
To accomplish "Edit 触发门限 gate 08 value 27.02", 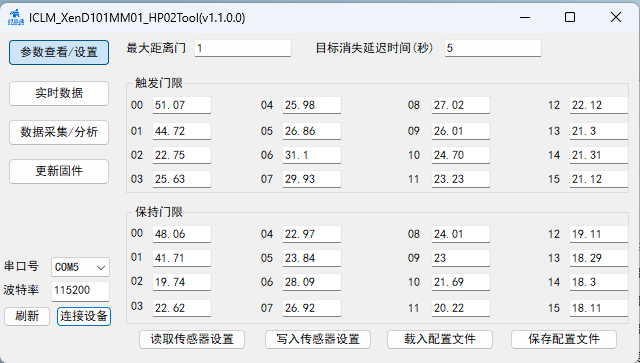I will coord(461,105).
